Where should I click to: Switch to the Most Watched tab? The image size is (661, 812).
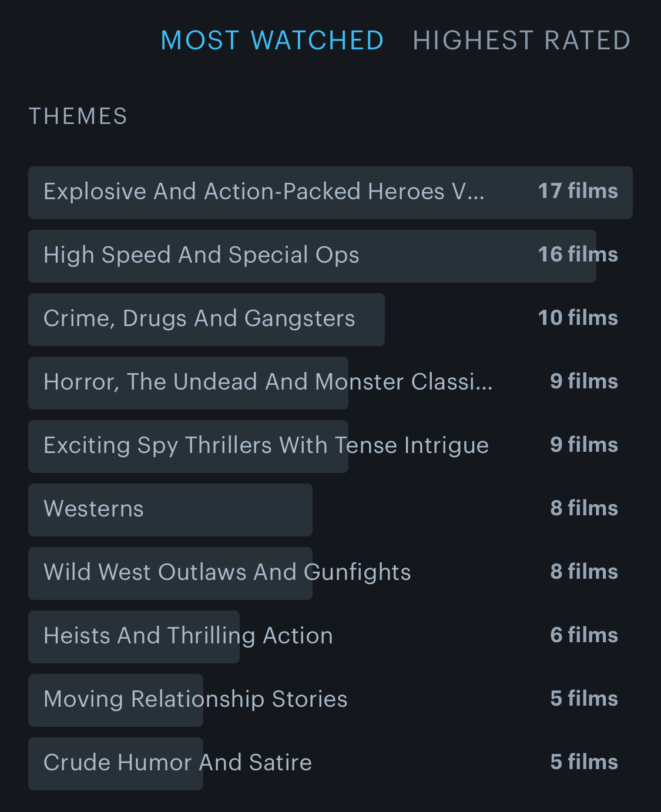[x=272, y=41]
